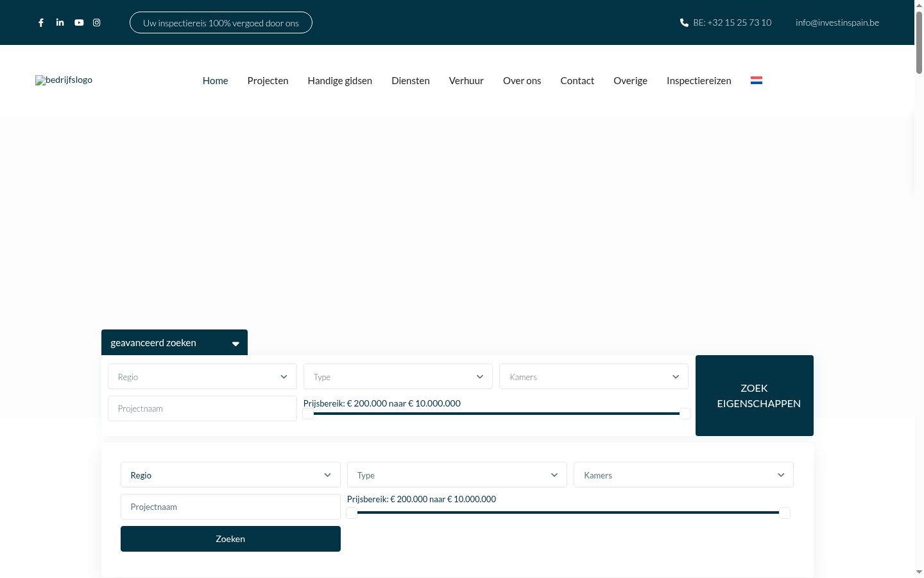Open the Regio dropdown in advanced search bar
The width and height of the screenshot is (924, 578).
(202, 376)
